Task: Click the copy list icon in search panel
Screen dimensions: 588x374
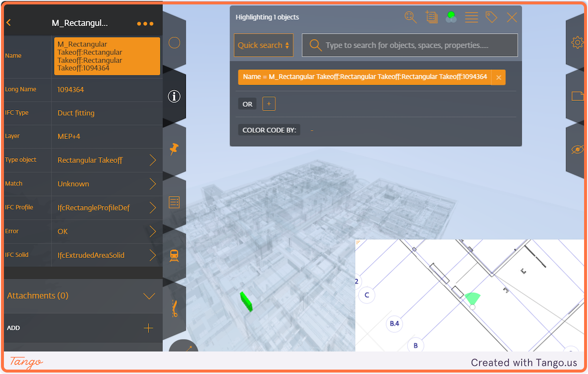Action: pyautogui.click(x=431, y=17)
